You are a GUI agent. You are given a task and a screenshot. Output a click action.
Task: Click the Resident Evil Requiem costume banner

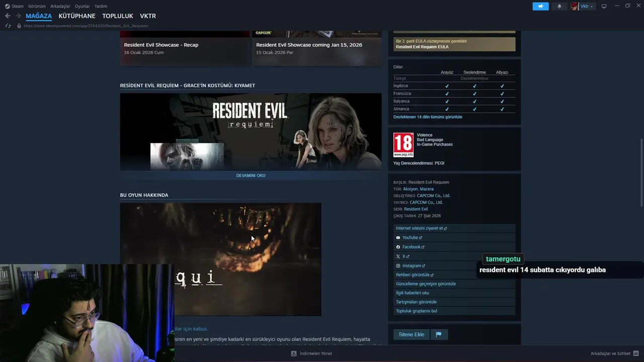coord(251,132)
